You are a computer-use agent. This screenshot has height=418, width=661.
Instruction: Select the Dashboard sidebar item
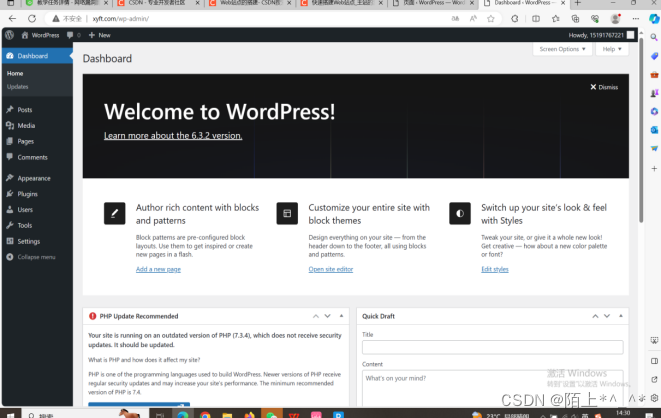[37, 56]
